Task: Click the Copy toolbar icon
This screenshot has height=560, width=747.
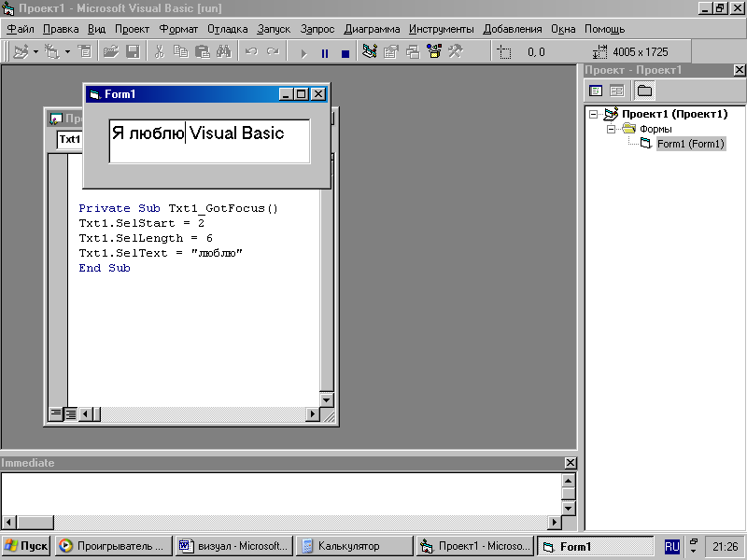Action: coord(180,51)
